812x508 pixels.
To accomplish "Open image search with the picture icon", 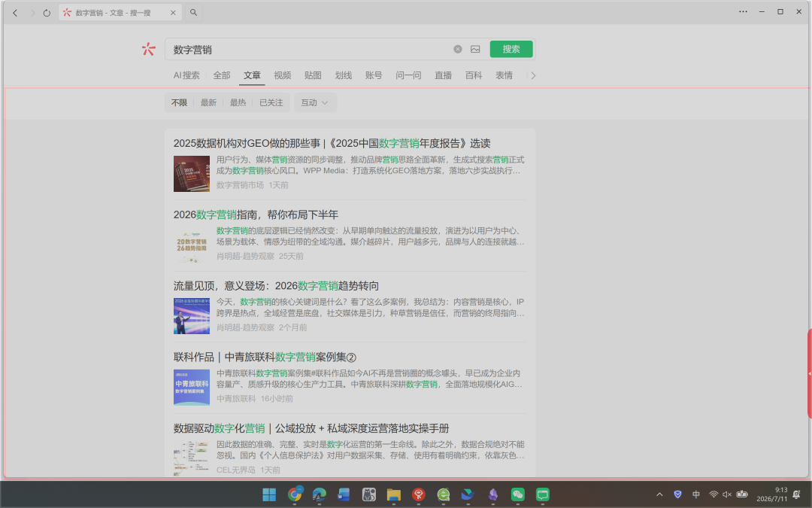I will pyautogui.click(x=475, y=49).
